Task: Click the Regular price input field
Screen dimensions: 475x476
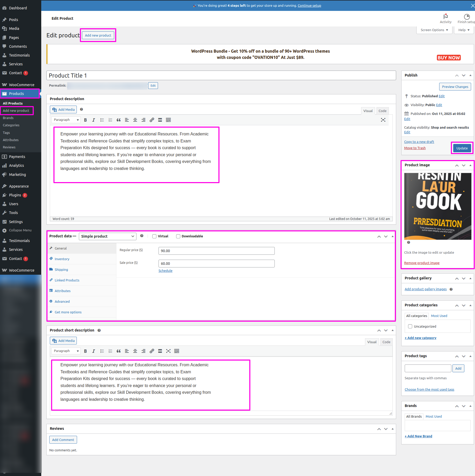Action: (216, 251)
